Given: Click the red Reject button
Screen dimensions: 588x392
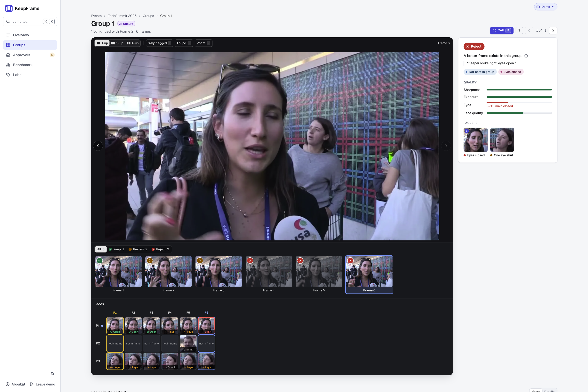Looking at the screenshot, I should (474, 47).
